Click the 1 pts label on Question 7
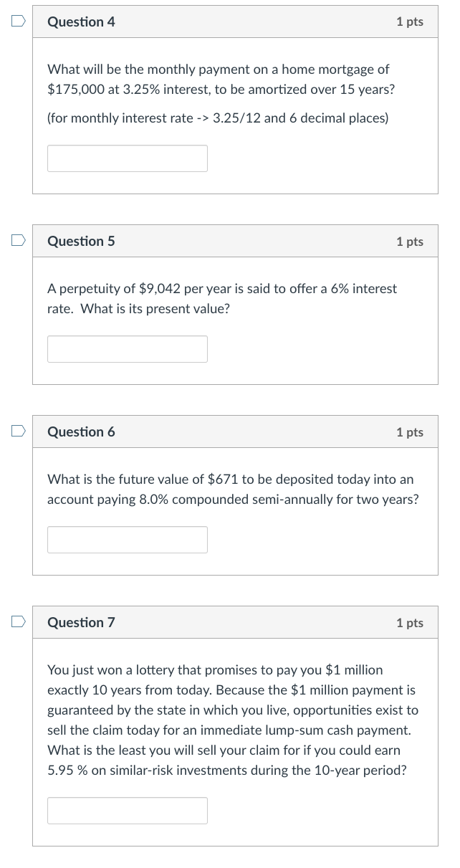460x868 pixels. click(410, 623)
